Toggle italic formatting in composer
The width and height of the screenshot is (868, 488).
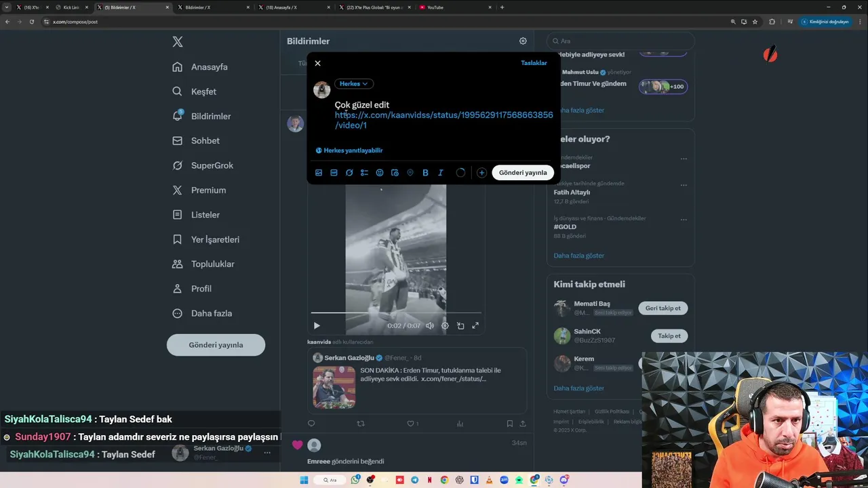point(441,173)
